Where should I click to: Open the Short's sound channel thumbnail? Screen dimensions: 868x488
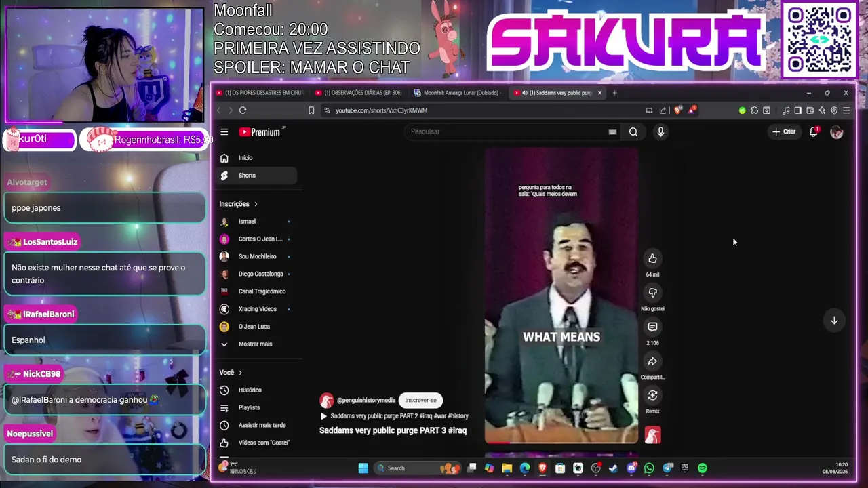(x=652, y=435)
